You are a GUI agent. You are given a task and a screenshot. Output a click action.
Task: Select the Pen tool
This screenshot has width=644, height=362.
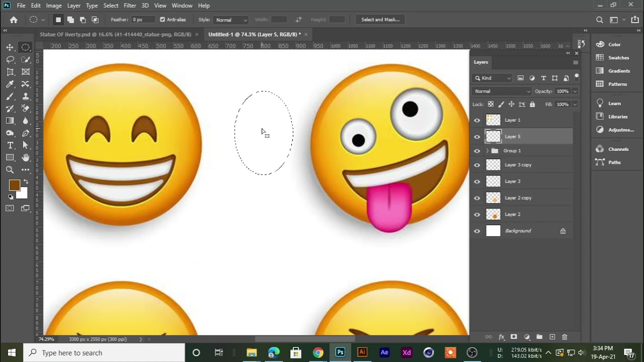pos(26,133)
